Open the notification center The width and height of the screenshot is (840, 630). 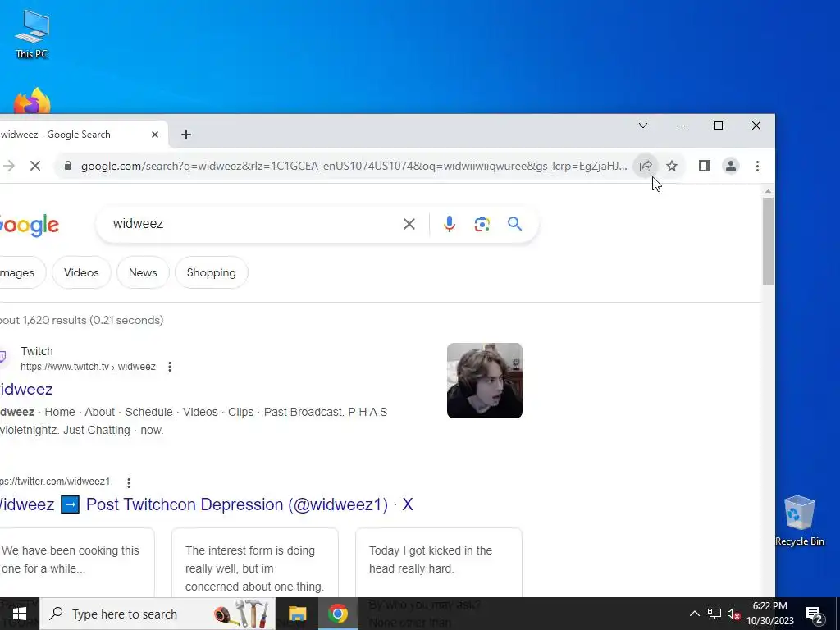point(815,614)
